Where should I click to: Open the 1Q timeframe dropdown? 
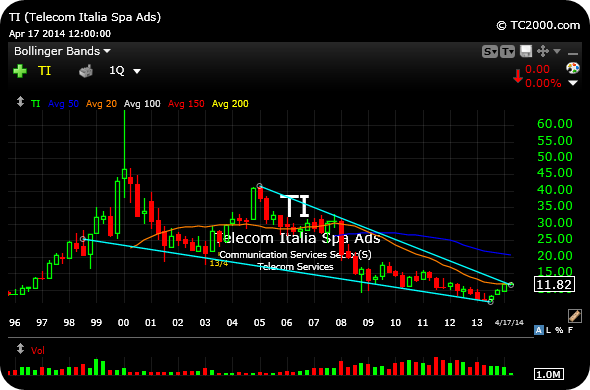125,70
